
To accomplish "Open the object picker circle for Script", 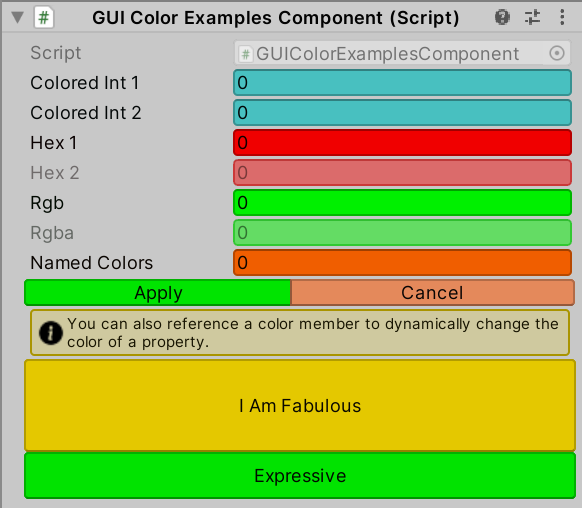I will [557, 53].
